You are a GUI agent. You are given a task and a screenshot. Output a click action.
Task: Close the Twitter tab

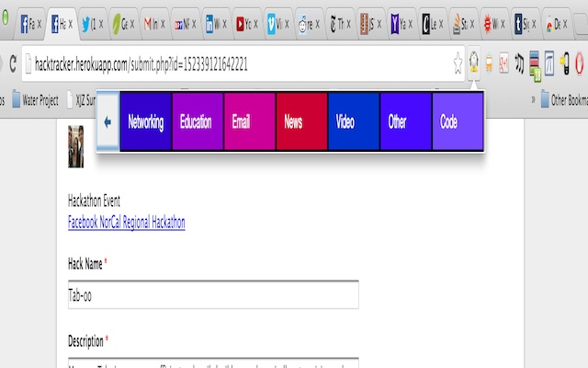coord(101,25)
